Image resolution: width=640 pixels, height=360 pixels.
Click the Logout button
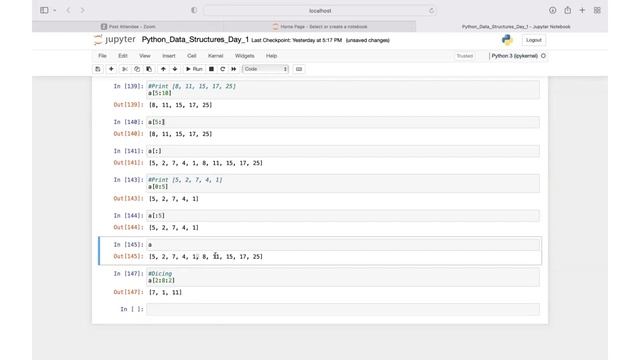[533, 40]
